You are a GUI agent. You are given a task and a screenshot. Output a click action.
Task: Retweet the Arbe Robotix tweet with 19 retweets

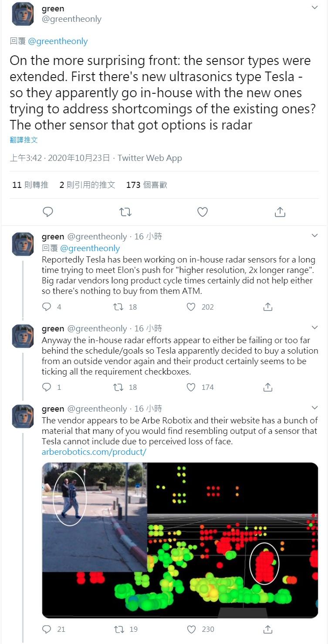pos(118,629)
